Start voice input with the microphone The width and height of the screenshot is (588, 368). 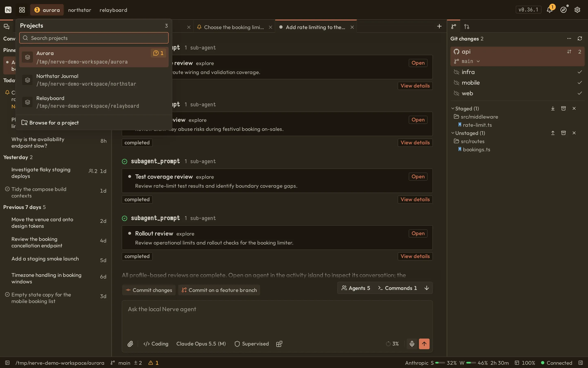point(412,344)
